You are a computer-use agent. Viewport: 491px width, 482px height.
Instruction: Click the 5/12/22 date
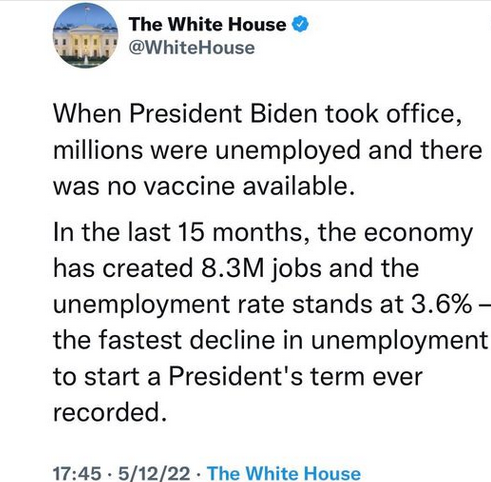coord(154,473)
